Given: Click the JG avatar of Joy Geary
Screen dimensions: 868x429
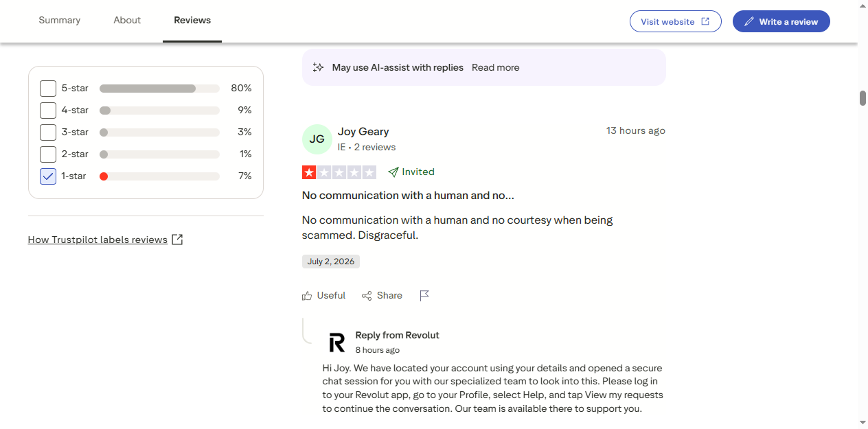Looking at the screenshot, I should tap(317, 139).
